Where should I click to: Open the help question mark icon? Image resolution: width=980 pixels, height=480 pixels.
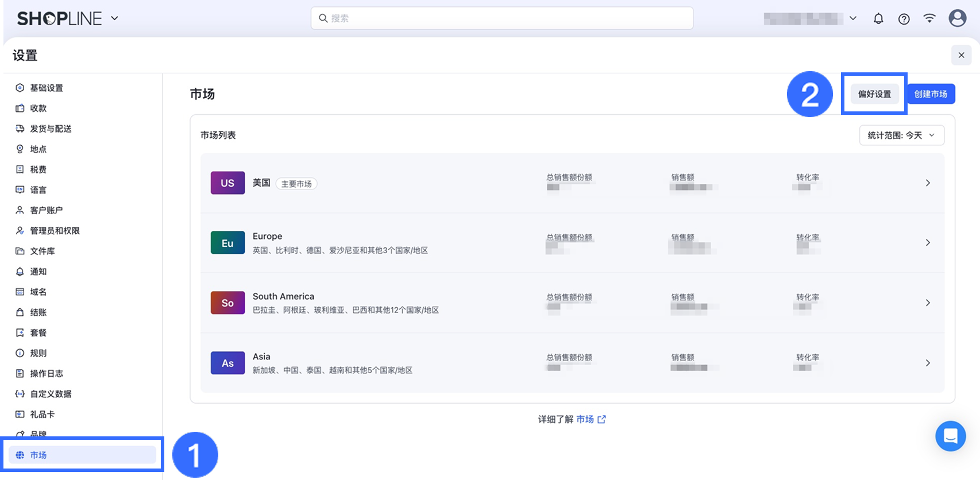click(904, 19)
